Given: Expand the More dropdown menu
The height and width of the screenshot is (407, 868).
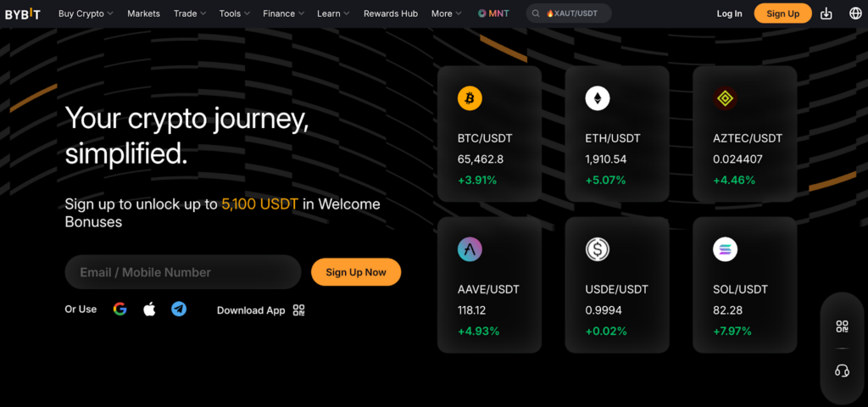Looking at the screenshot, I should pyautogui.click(x=446, y=14).
